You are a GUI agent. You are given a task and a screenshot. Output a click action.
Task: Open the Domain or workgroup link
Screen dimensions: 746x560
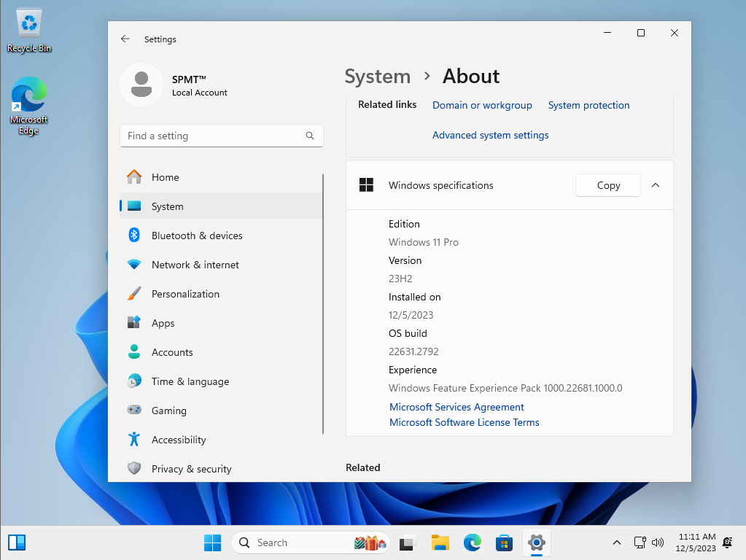482,105
